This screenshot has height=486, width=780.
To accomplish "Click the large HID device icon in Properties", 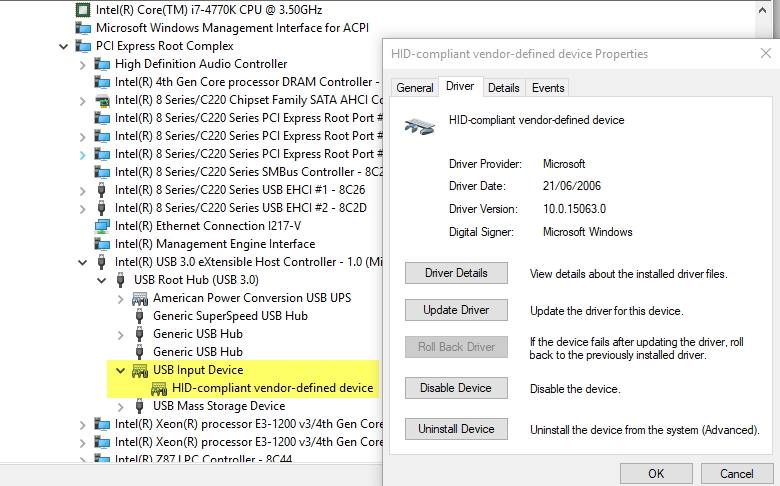I will click(x=420, y=124).
